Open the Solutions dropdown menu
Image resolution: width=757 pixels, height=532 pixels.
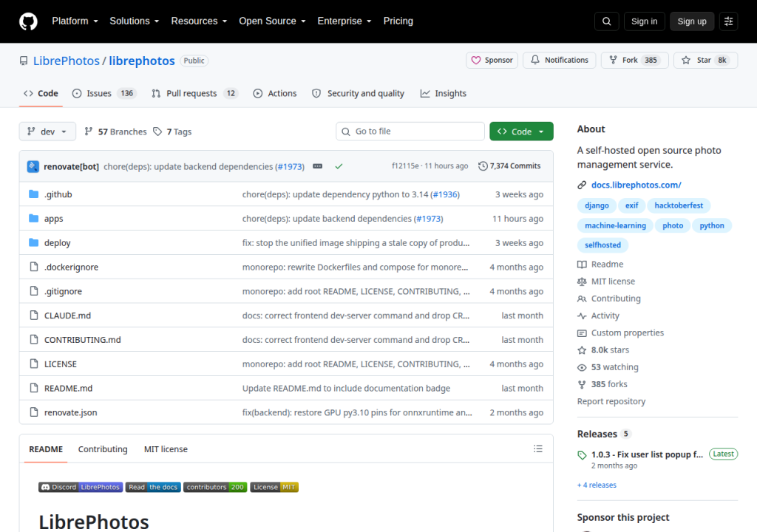coord(135,21)
